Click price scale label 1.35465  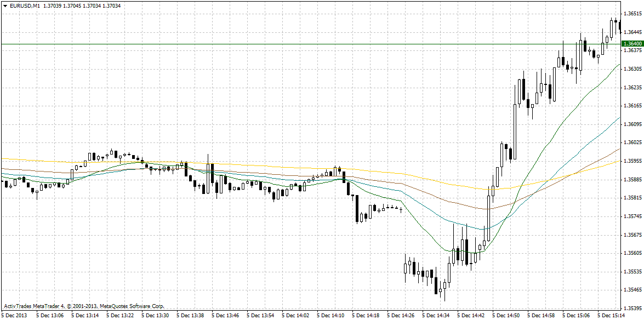632,290
